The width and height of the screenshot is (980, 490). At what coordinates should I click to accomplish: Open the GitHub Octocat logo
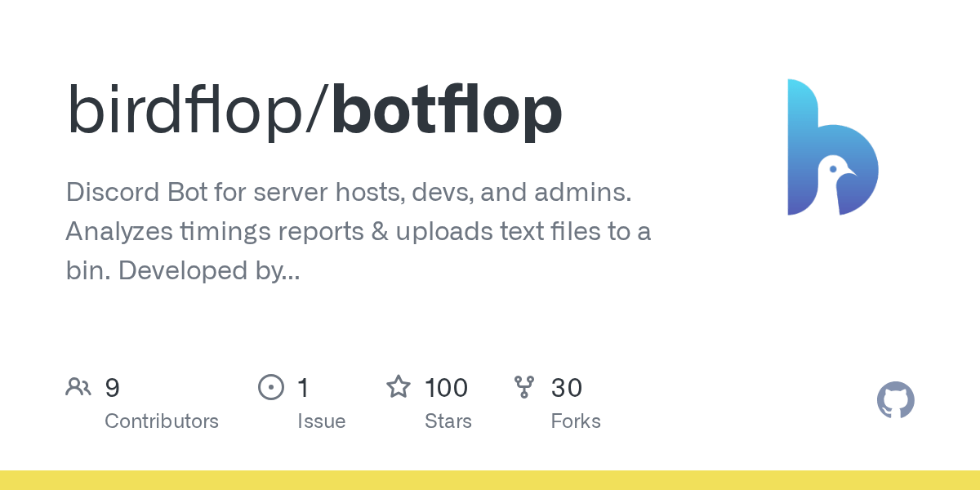(895, 400)
